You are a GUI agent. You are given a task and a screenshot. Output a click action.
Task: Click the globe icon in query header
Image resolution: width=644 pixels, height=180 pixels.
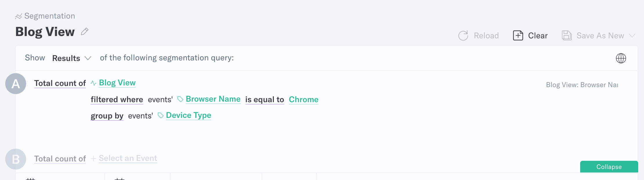tap(621, 58)
